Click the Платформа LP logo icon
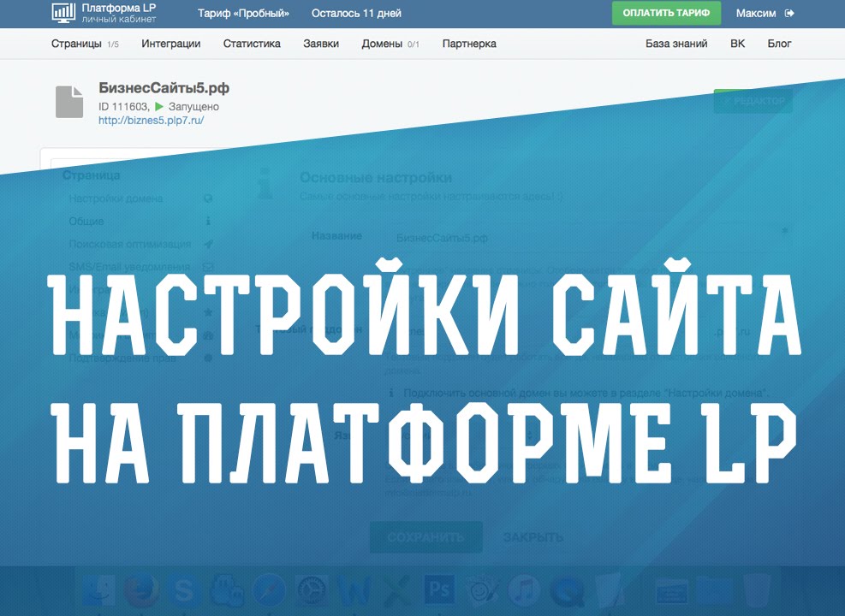Viewport: 845px width, 616px height. click(x=63, y=12)
